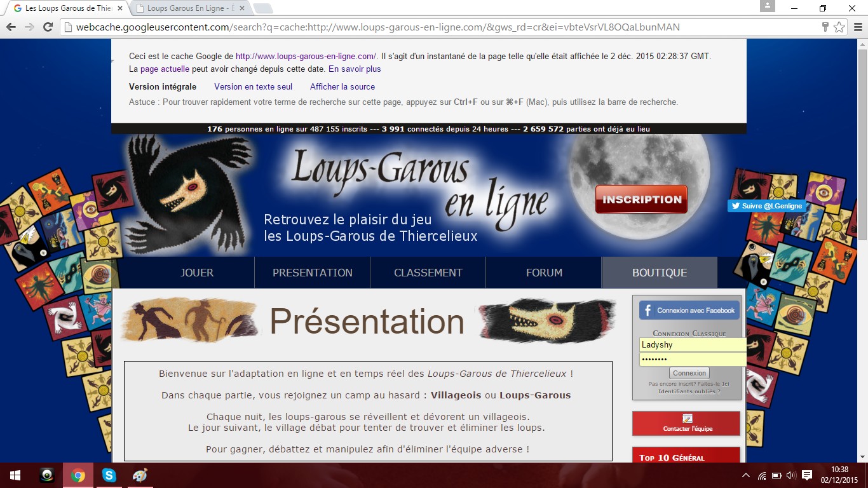Click the 'Présentation' page heading

[x=367, y=322]
